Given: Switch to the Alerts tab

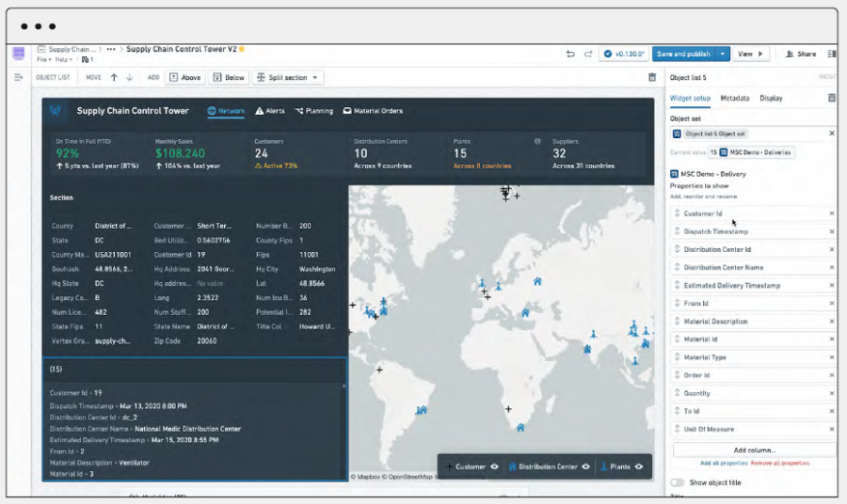Looking at the screenshot, I should click(270, 111).
